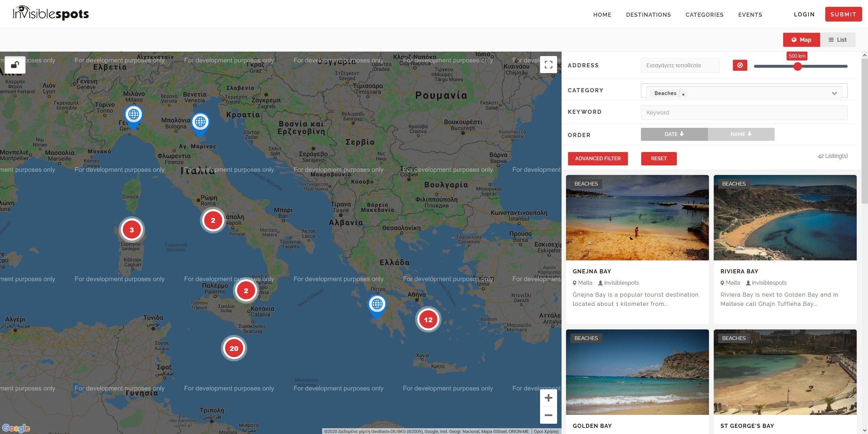Click the Login link
Screen dimensions: 868x434
(804, 14)
